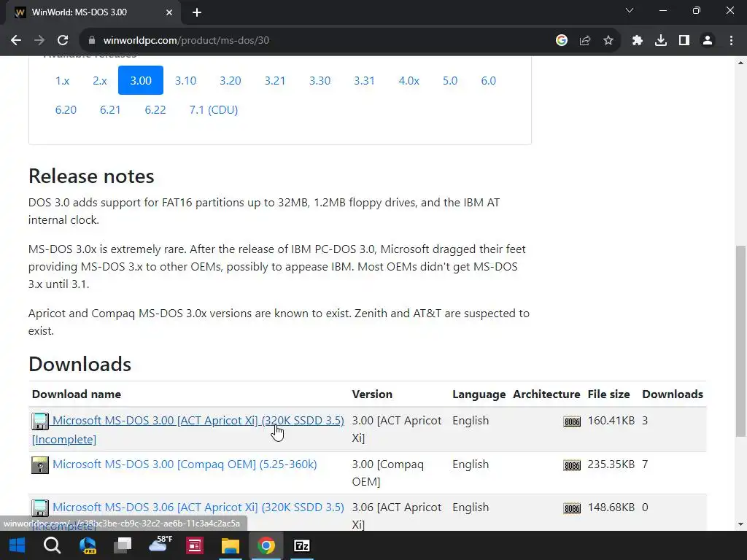Screen dimensions: 747x560
Task: Choose the 6.20 release
Action: tap(66, 110)
